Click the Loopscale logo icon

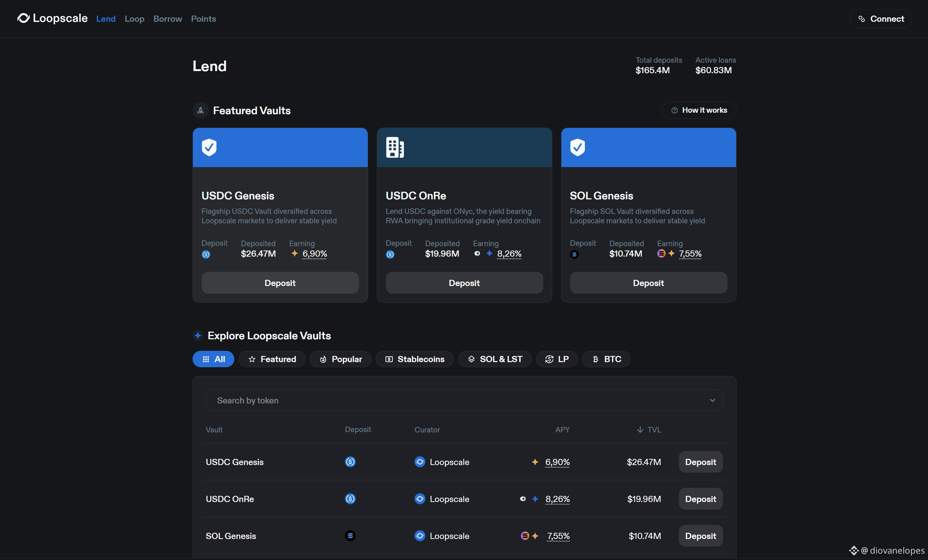[x=23, y=18]
